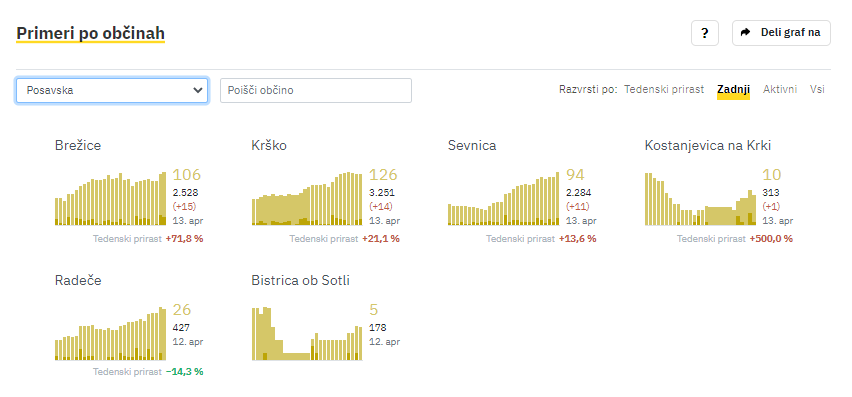Image resolution: width=852 pixels, height=397 pixels.
Task: Click the dropdown chevron arrow
Action: [x=197, y=90]
